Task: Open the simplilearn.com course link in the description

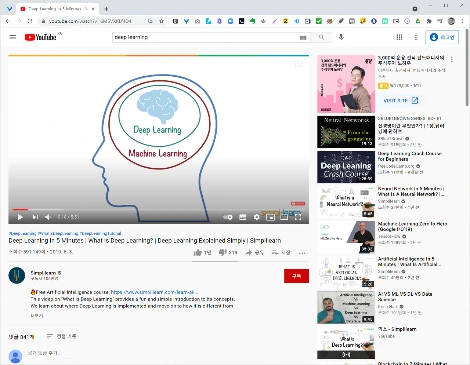Action: (x=154, y=292)
